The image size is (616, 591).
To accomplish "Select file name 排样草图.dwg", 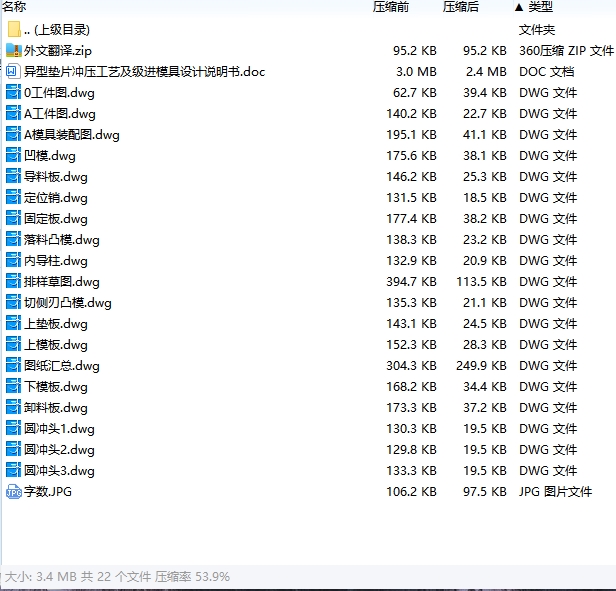I will coord(62,282).
